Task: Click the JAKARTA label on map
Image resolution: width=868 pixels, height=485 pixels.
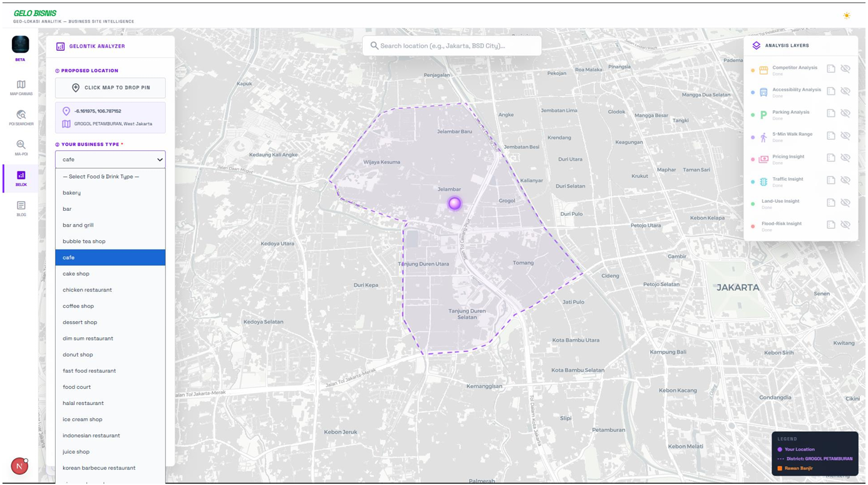Action: pos(738,288)
